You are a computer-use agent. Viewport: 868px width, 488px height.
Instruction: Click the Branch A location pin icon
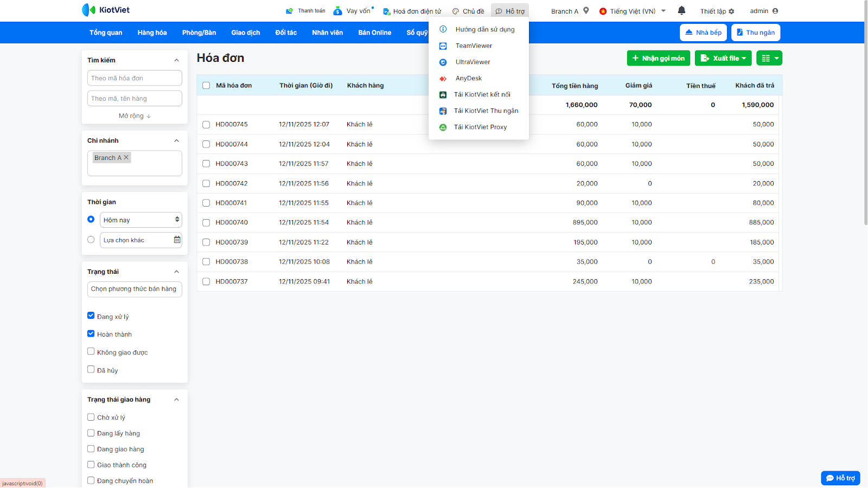coord(586,10)
